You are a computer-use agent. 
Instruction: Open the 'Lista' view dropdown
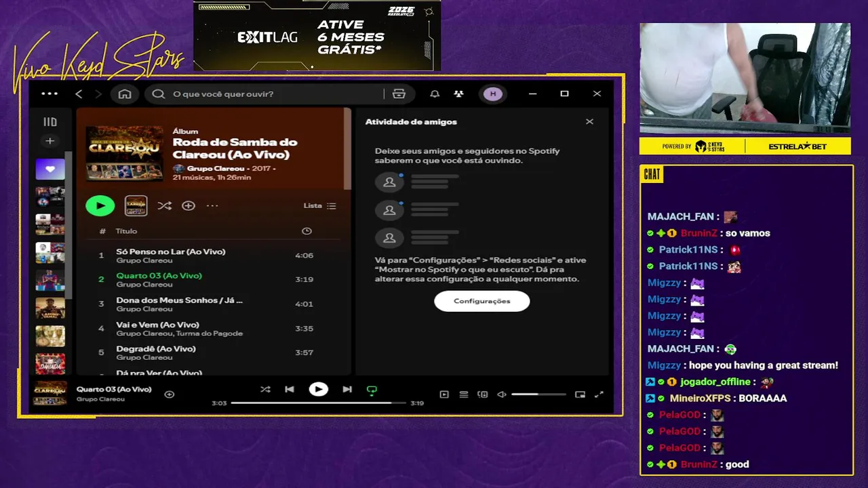[320, 205]
